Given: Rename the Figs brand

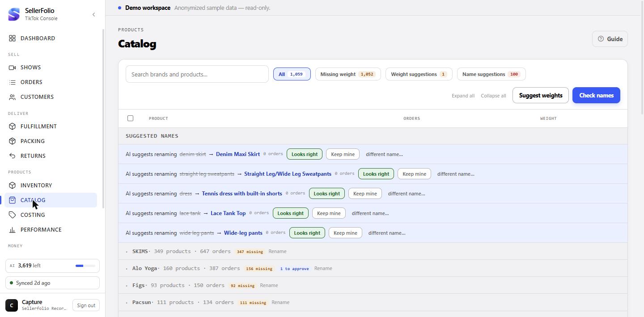Looking at the screenshot, I should coord(269,286).
